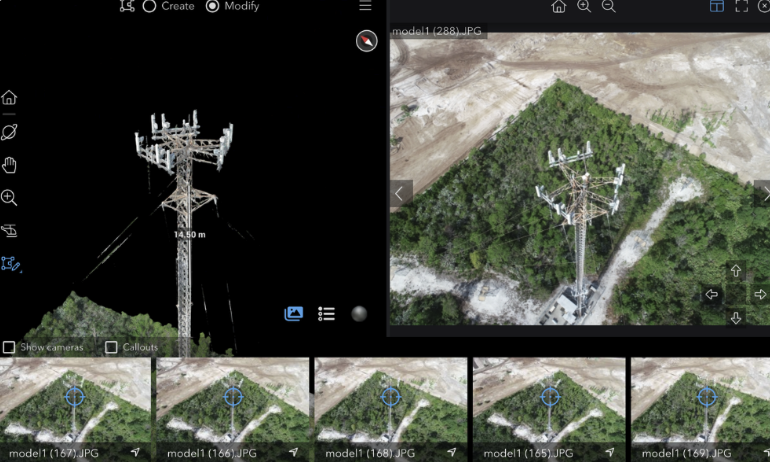Switch the image viewer layout icon
The height and width of the screenshot is (462, 770).
tap(716, 6)
